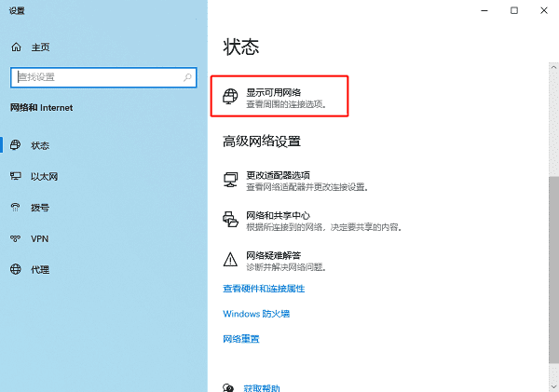Viewport: 559px width, 392px height.
Task: Open 网络和共享中心
Action: (278, 215)
